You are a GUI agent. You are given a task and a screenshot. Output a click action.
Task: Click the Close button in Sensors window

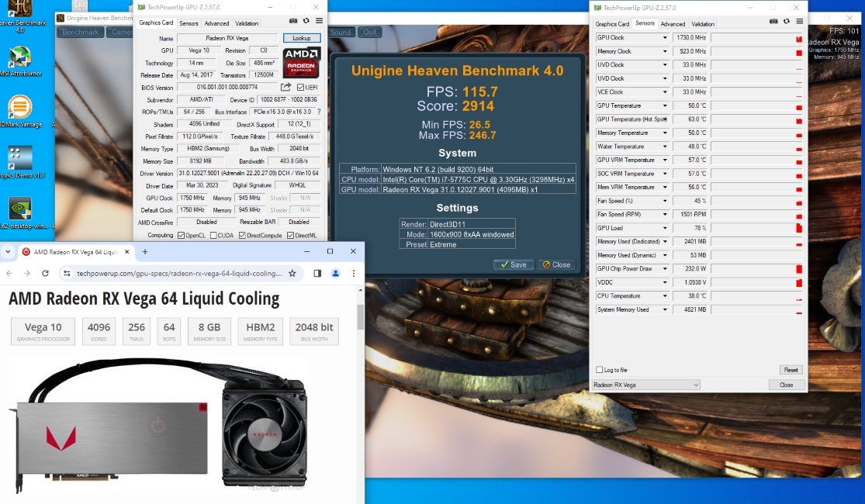786,385
